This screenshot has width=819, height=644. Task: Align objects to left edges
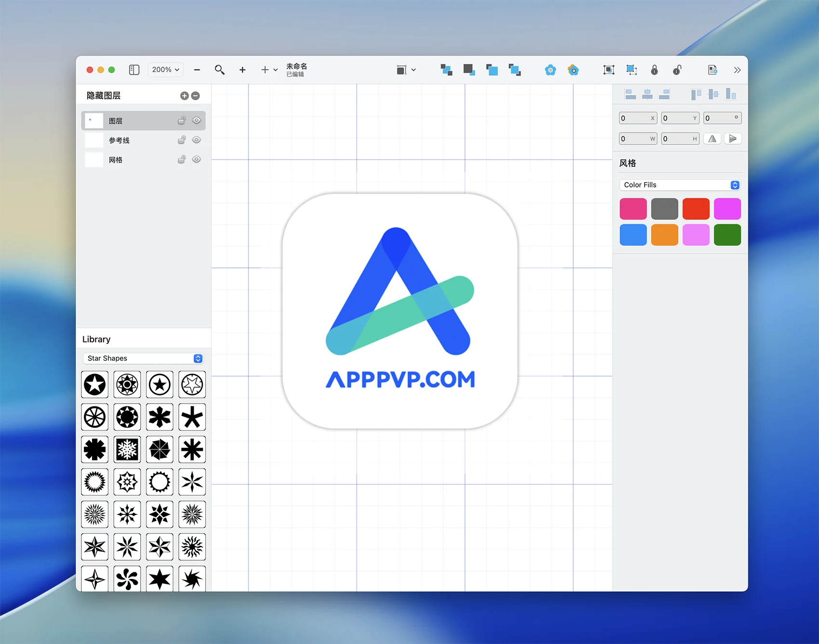[631, 94]
